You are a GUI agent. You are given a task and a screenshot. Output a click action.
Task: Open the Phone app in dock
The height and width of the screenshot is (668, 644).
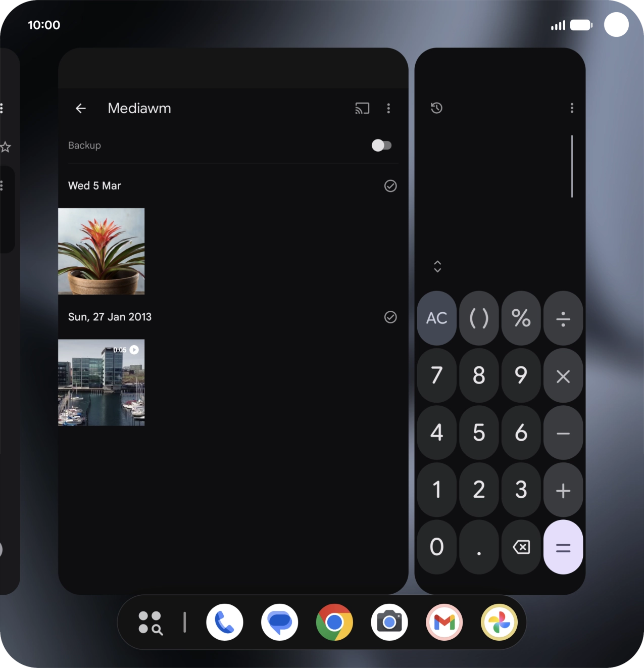point(225,622)
